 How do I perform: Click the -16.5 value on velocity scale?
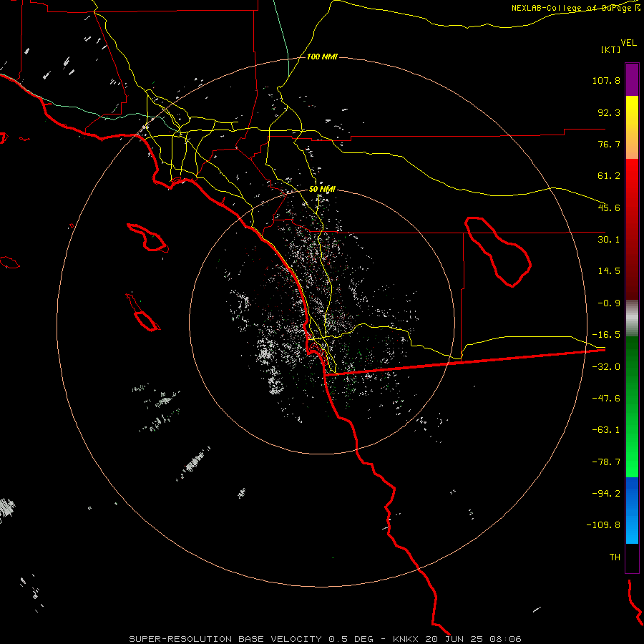click(x=606, y=335)
